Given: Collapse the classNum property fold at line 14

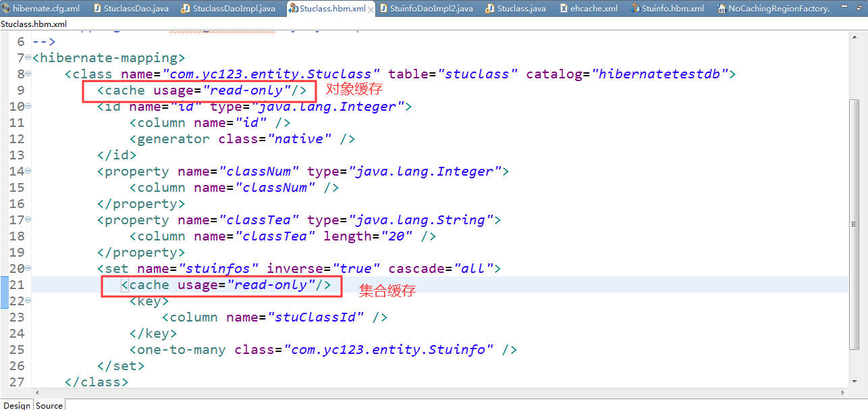Looking at the screenshot, I should pyautogui.click(x=28, y=171).
